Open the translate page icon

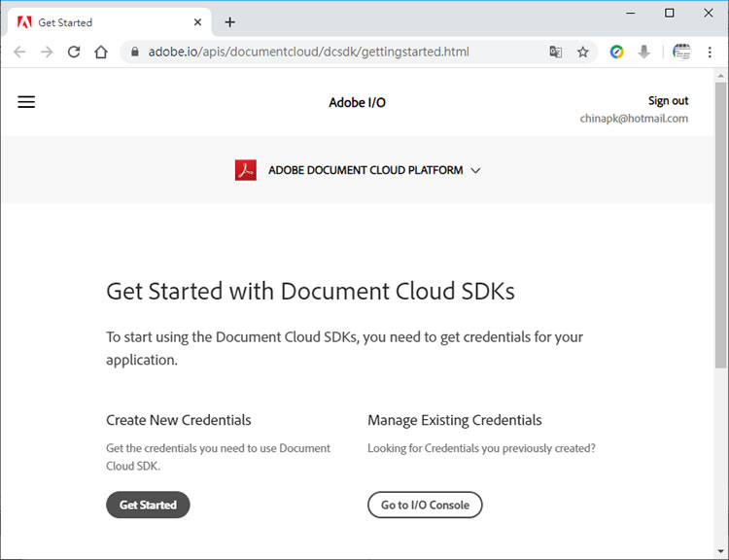[555, 52]
